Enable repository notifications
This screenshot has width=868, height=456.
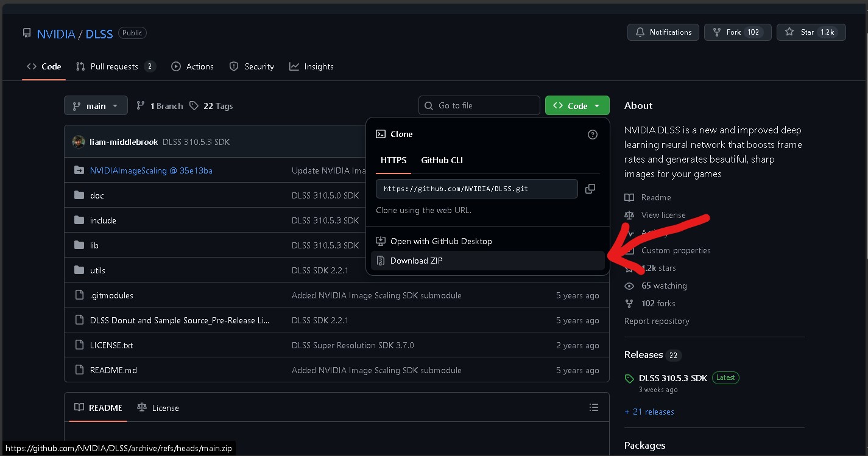(663, 32)
